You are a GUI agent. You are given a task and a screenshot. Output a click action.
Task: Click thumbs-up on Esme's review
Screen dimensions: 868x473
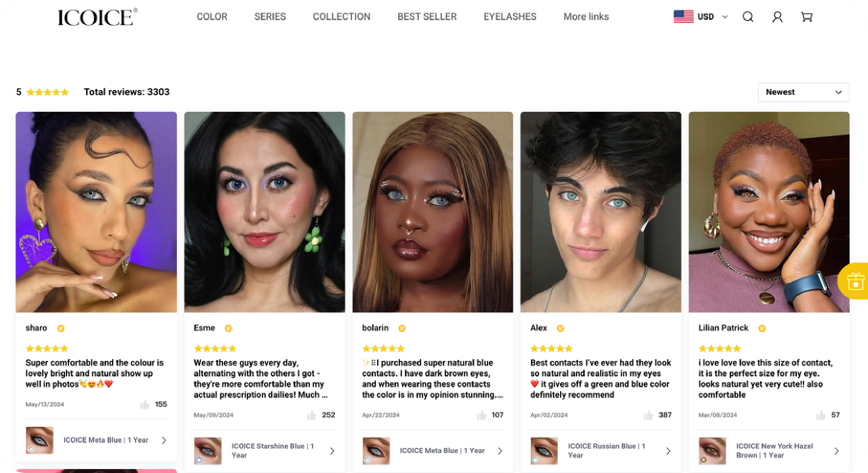pos(312,415)
